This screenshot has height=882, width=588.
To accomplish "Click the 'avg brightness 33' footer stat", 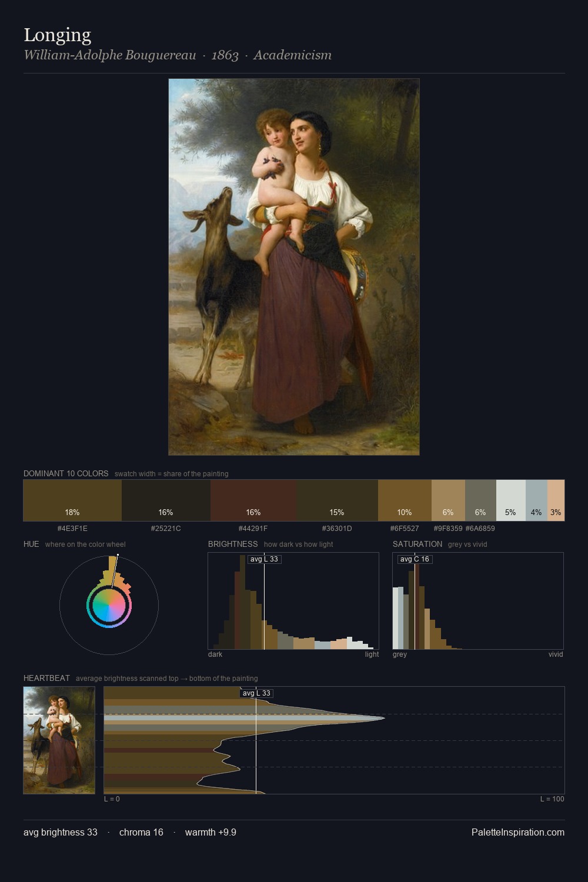I will pyautogui.click(x=61, y=832).
